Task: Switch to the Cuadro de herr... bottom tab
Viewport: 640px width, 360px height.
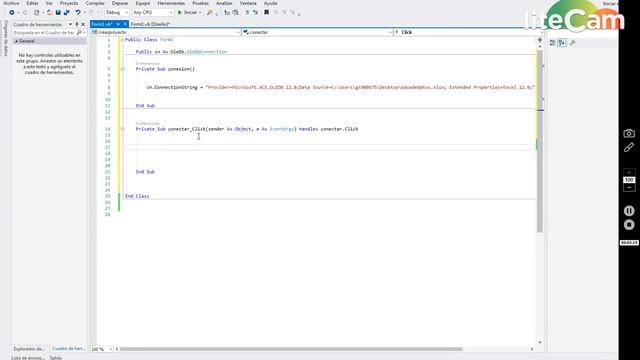Action: [68, 349]
